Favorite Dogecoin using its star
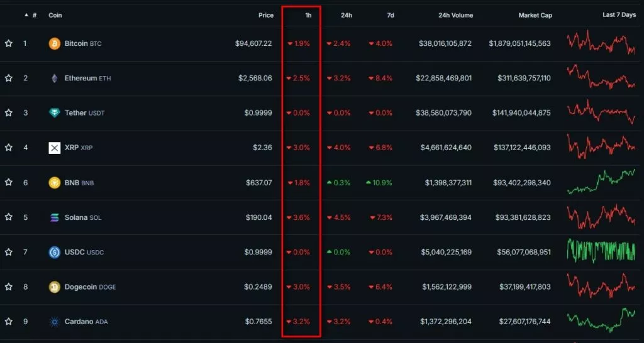The image size is (644, 343). click(x=9, y=287)
